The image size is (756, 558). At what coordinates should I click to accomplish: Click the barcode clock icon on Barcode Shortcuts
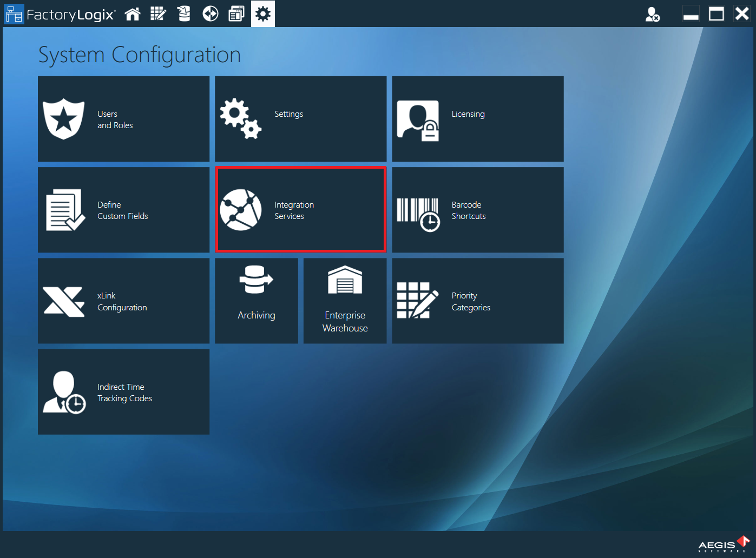419,210
